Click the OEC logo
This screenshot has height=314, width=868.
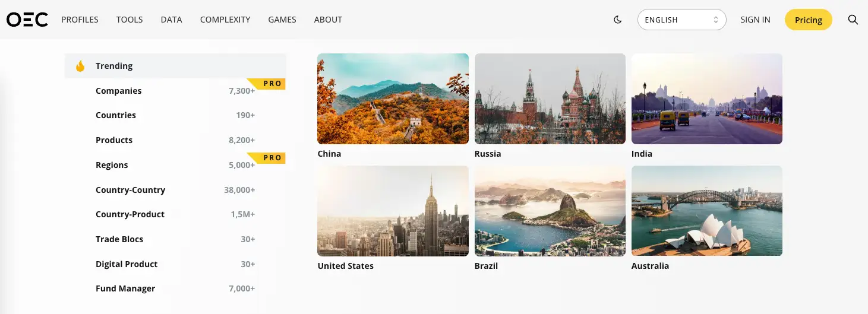click(x=27, y=20)
